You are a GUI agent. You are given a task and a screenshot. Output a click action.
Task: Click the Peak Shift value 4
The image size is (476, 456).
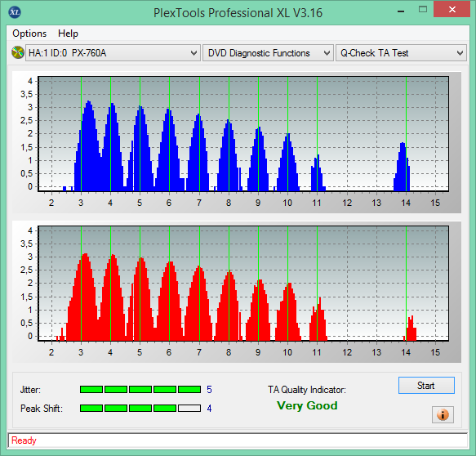click(209, 408)
